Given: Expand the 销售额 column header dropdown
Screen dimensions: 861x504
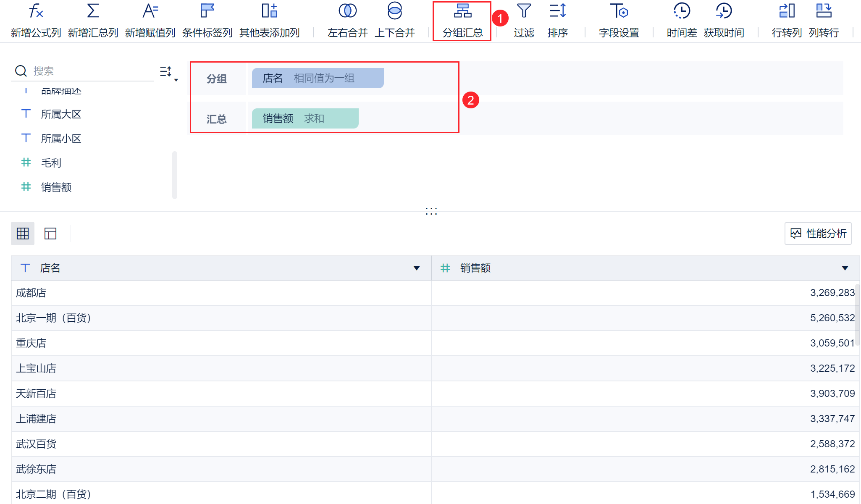Looking at the screenshot, I should [845, 268].
